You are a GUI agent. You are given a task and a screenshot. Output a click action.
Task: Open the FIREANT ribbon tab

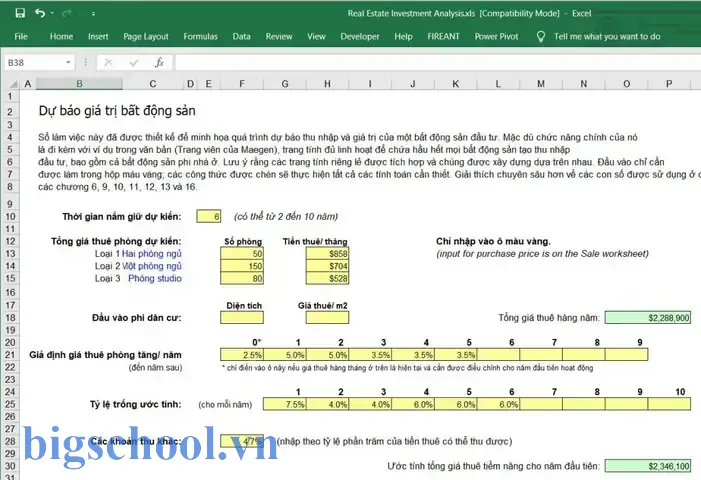pos(443,37)
